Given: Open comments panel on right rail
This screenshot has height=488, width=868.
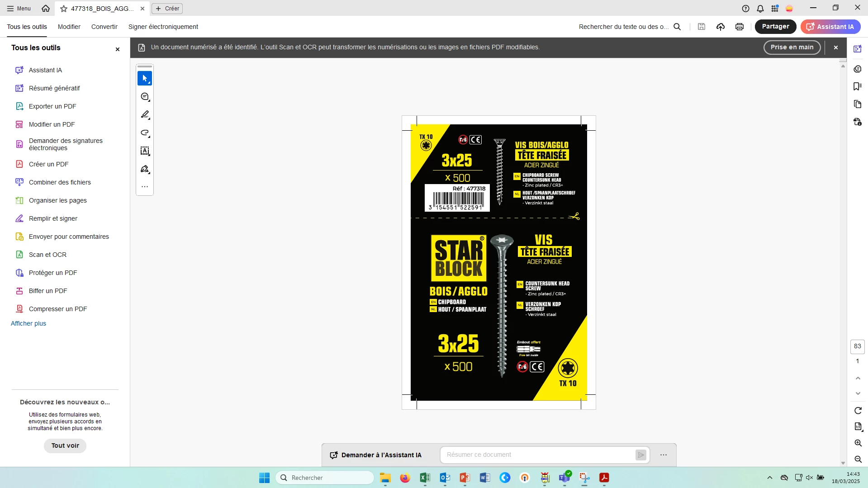Looking at the screenshot, I should [x=857, y=69].
